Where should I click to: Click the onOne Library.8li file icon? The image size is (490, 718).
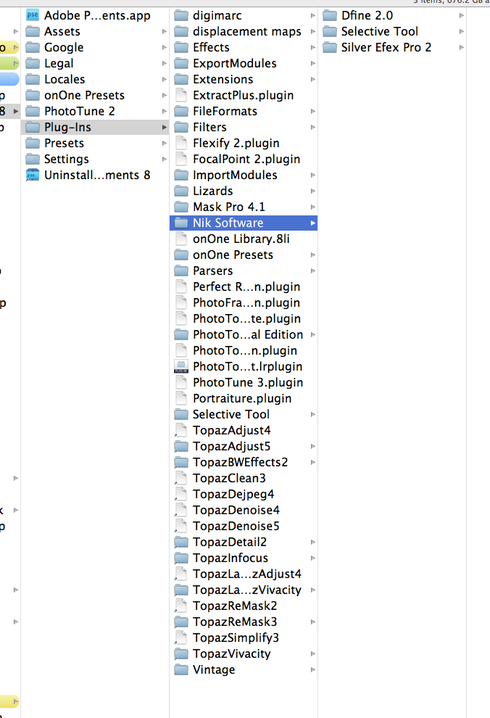[181, 239]
